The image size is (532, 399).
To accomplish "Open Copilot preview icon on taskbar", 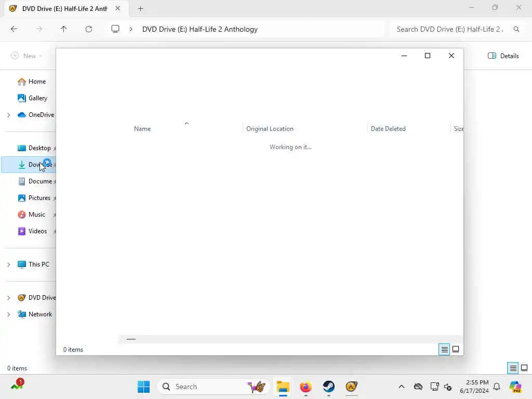I will [x=515, y=387].
